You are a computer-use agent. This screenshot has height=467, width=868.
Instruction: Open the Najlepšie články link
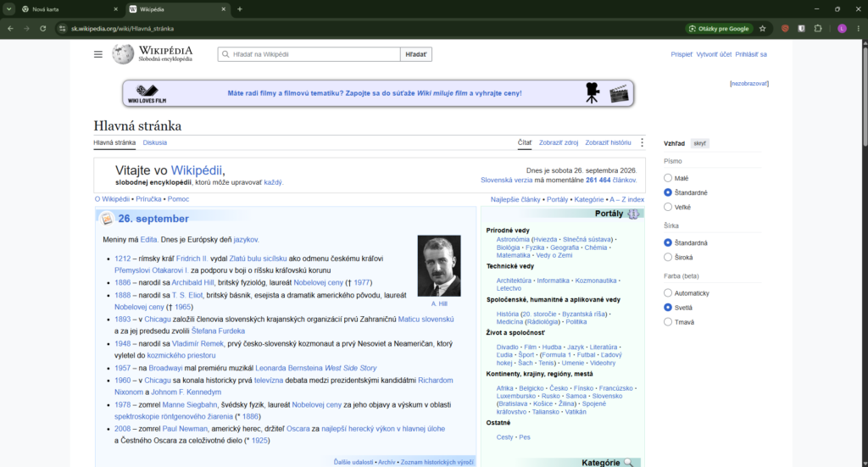pos(515,199)
